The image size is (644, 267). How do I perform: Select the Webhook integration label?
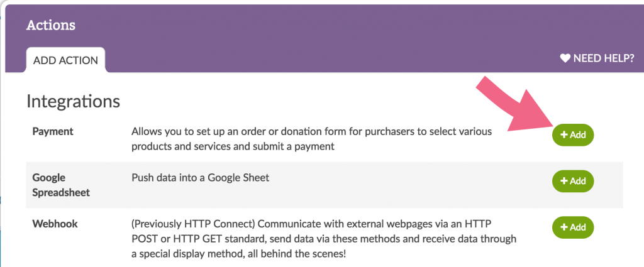pos(55,224)
